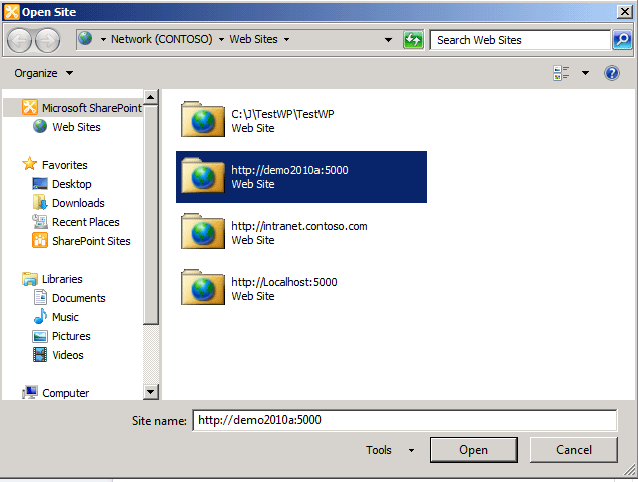Select the text http://Localhost:5000
The image size is (638, 482).
(x=284, y=282)
